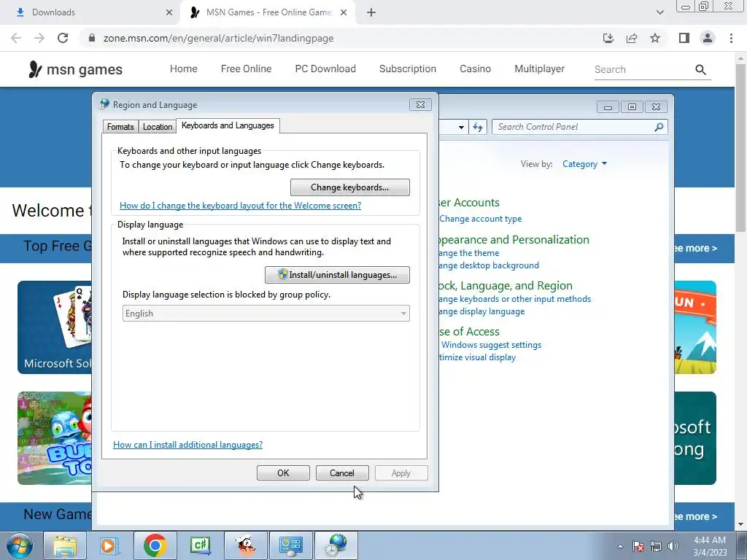Screen dimensions: 747x560
Task: Click the Control Panel refresh button
Action: click(477, 127)
